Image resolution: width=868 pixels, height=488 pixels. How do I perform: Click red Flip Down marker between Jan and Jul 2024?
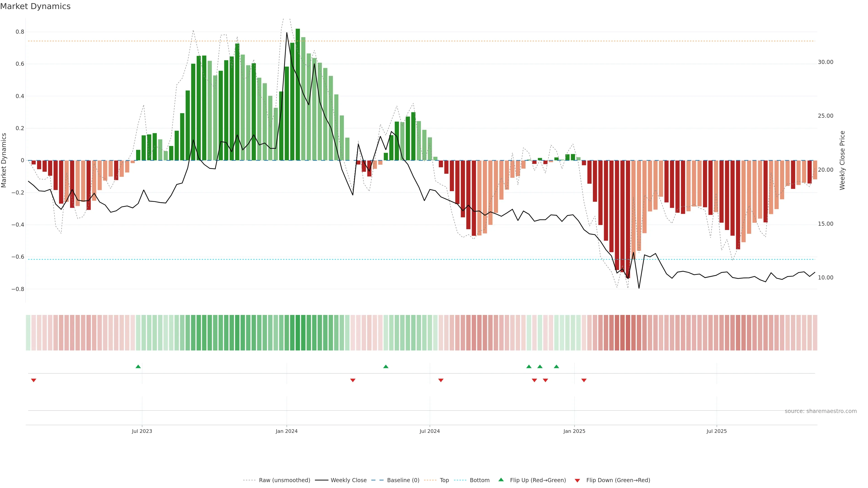[353, 380]
